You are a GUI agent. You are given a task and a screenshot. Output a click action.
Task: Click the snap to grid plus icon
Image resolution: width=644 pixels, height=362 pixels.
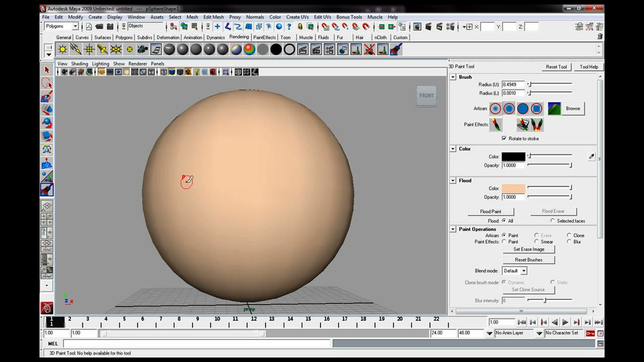tap(217, 27)
